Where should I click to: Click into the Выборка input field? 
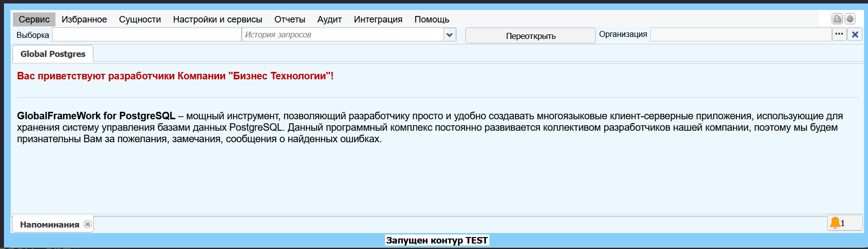146,35
